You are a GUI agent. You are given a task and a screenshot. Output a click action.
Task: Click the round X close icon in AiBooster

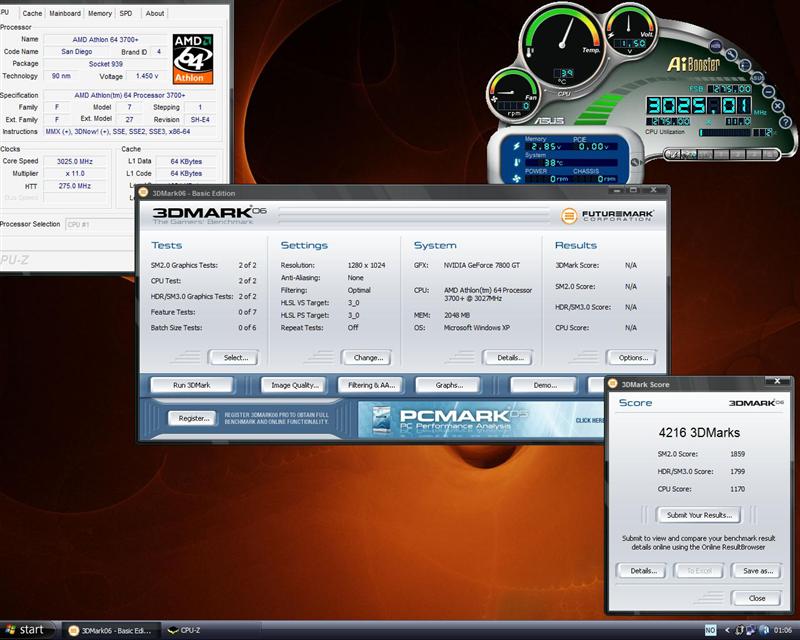(x=778, y=106)
